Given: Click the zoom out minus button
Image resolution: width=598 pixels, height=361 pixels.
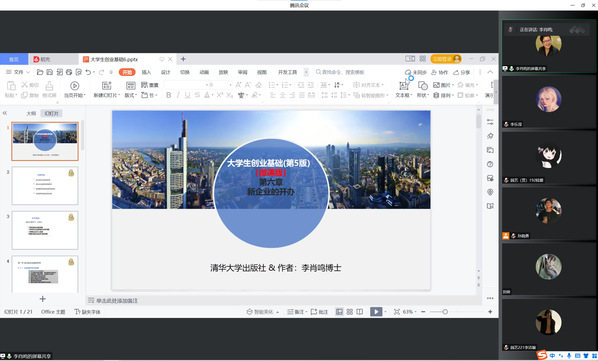Looking at the screenshot, I should click(423, 312).
